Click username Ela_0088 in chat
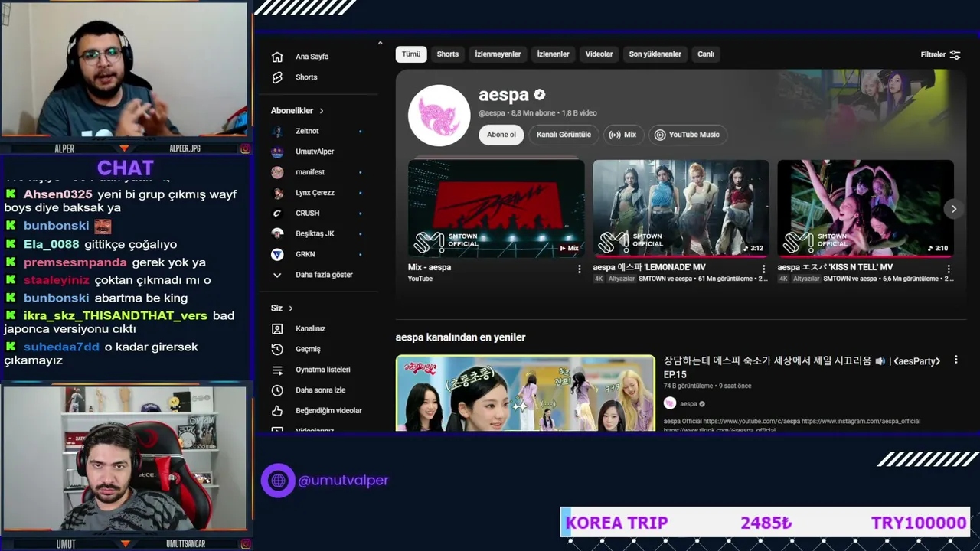 pos(51,244)
